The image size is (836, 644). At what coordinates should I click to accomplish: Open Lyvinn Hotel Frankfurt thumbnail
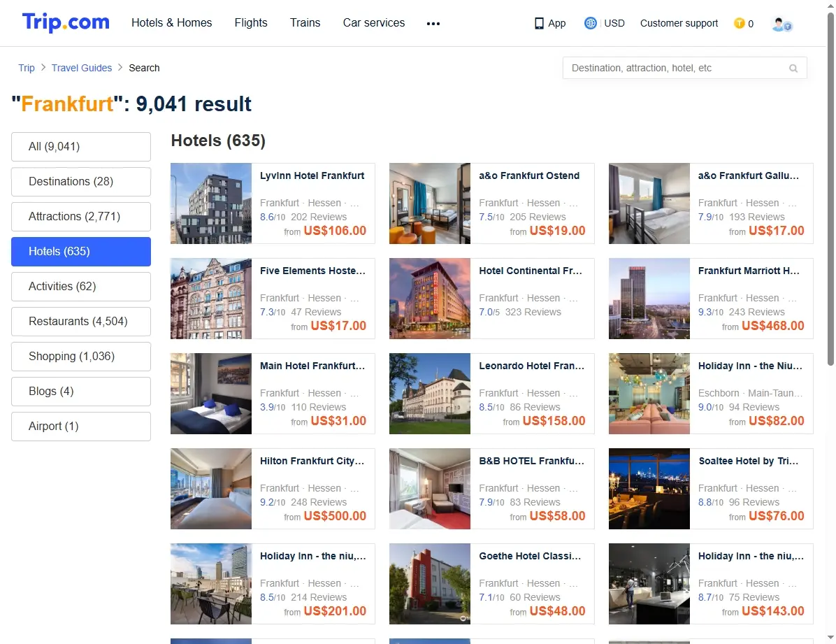click(211, 203)
